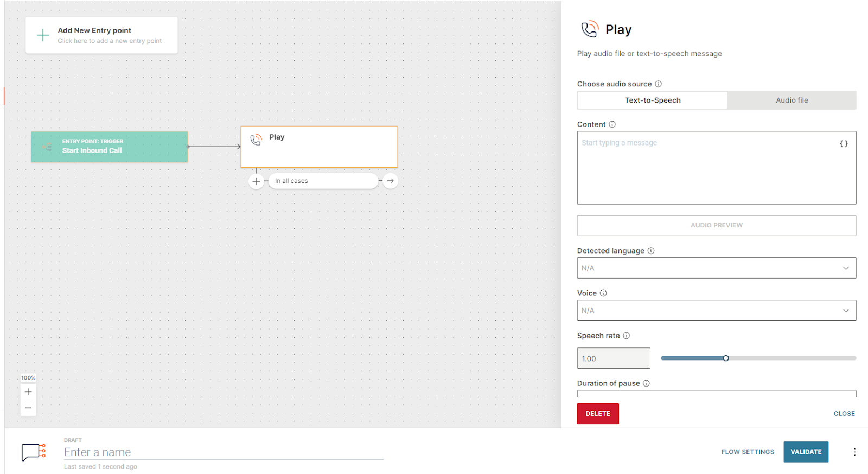Image resolution: width=868 pixels, height=474 pixels.
Task: Open the Detected language dropdown
Action: pos(717,268)
